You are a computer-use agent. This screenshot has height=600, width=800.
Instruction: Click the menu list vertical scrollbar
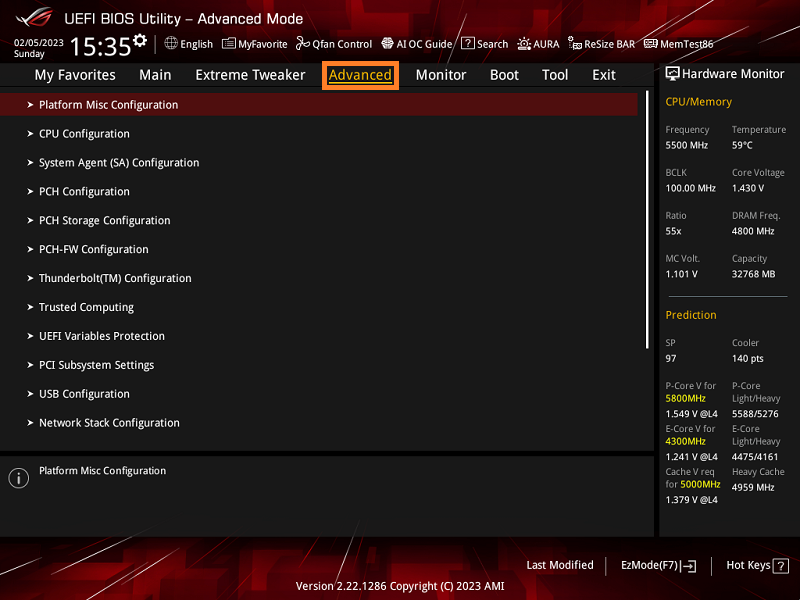click(647, 220)
